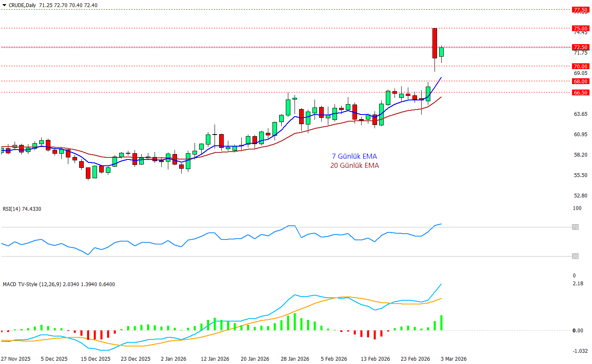Expand the dropdown arrow beside CRUDE,Daily
The image size is (592, 364).
[4, 5]
